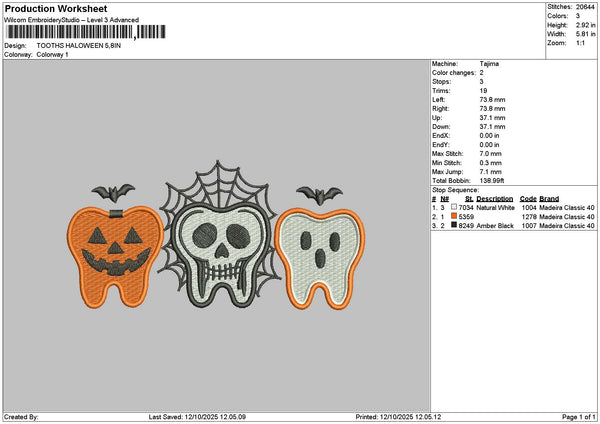
Task: Select the skull tooth in the design
Action: 221,254
